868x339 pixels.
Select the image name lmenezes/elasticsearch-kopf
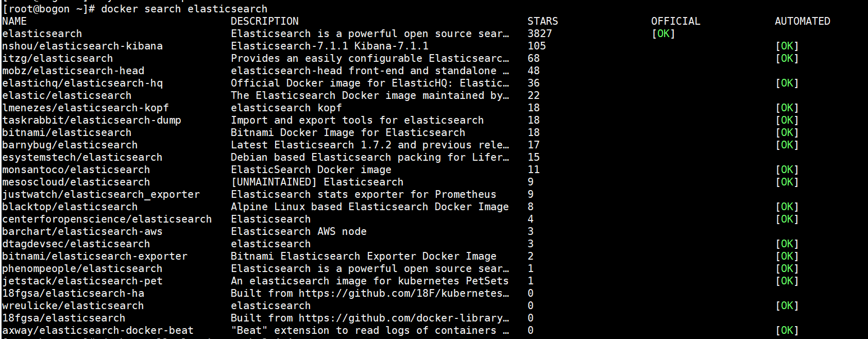pos(86,108)
